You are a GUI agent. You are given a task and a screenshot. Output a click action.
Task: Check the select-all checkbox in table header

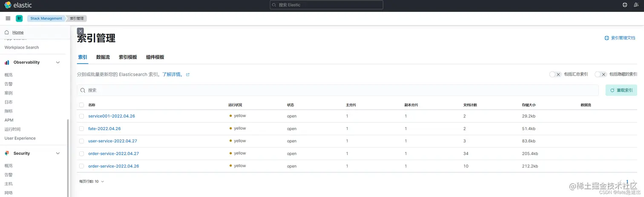click(81, 105)
